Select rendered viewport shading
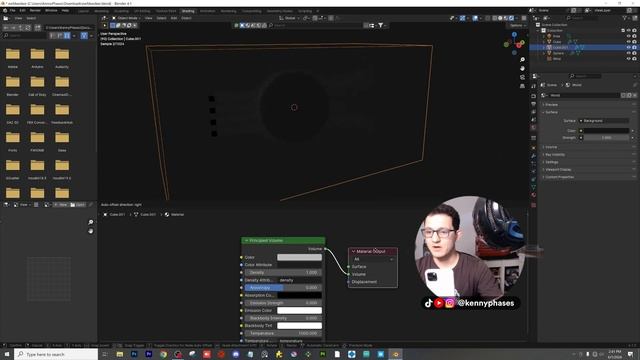The image size is (640, 360). tap(511, 18)
